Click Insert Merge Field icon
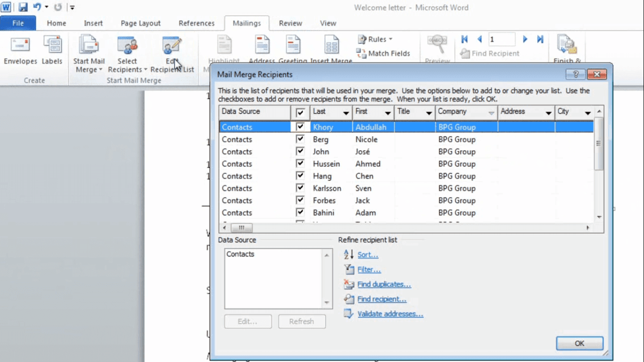The width and height of the screenshot is (644, 362). (x=331, y=45)
